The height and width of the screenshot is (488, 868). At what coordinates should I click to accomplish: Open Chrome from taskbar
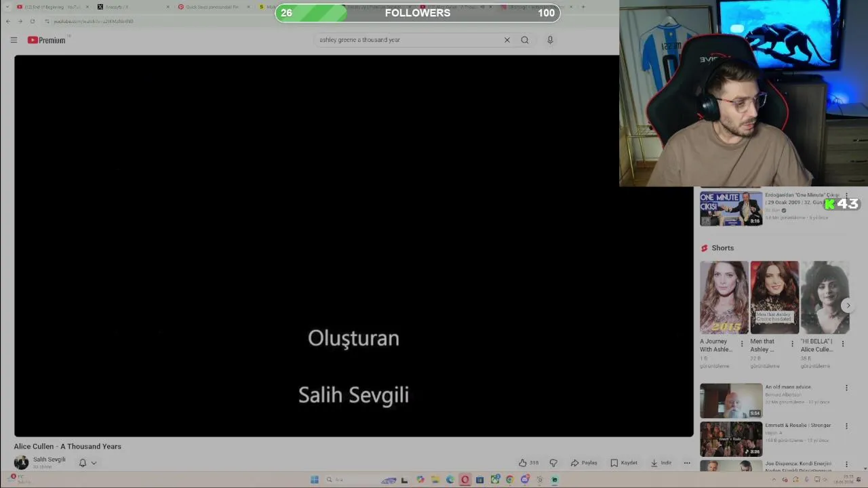tap(509, 480)
